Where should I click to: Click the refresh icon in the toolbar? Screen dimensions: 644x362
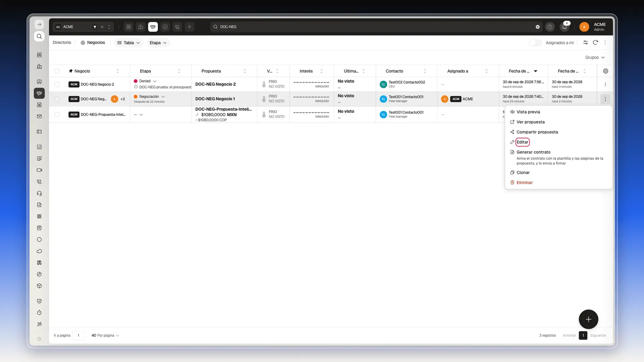point(595,43)
